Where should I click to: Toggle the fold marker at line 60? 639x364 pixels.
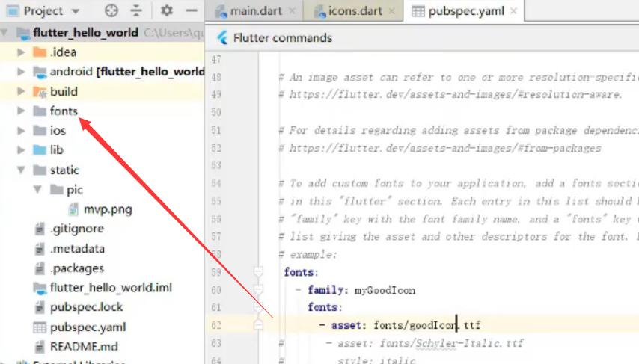pyautogui.click(x=258, y=289)
